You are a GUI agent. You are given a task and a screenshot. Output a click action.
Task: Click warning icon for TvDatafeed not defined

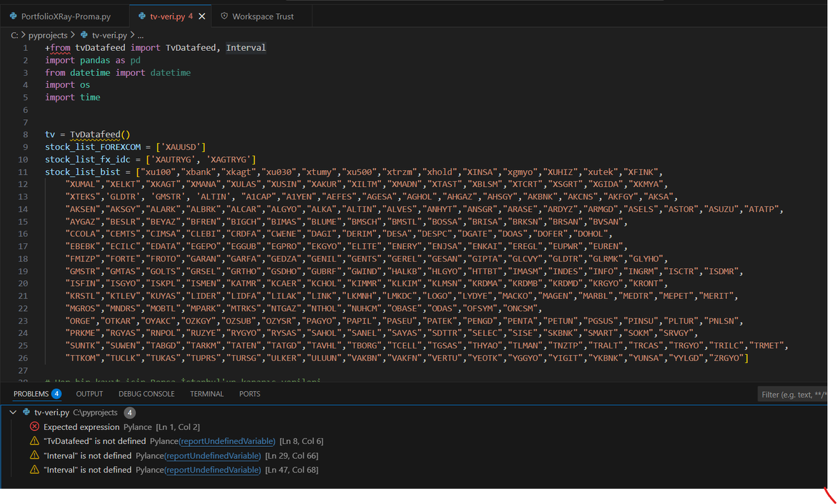[34, 441]
